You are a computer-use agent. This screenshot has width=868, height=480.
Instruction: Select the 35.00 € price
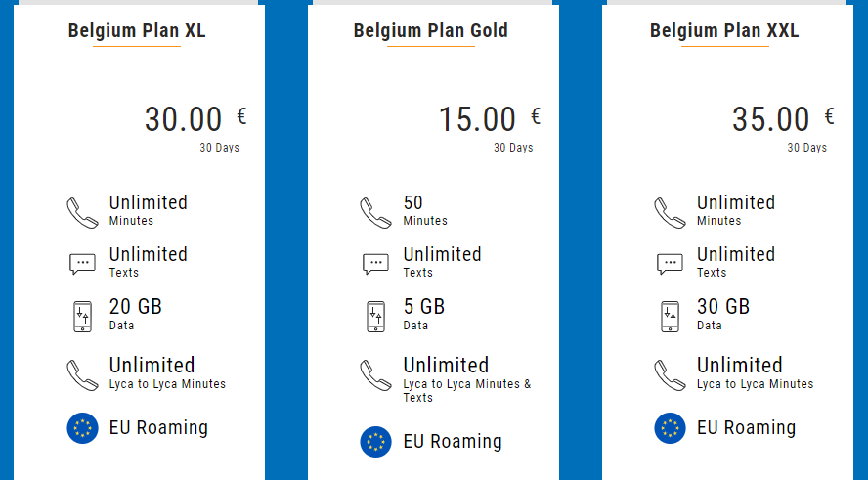click(x=782, y=119)
